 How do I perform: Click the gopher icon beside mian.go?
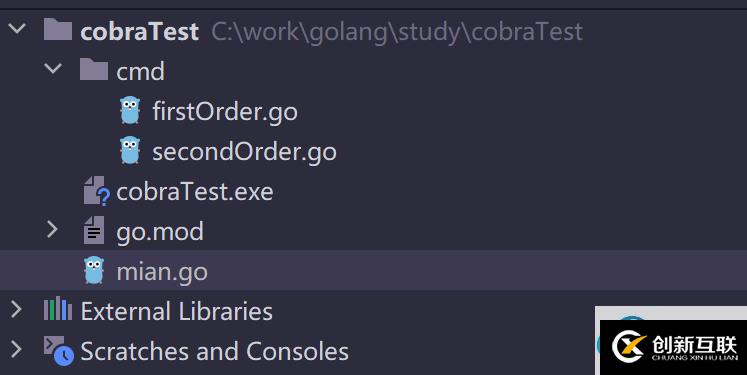[94, 270]
